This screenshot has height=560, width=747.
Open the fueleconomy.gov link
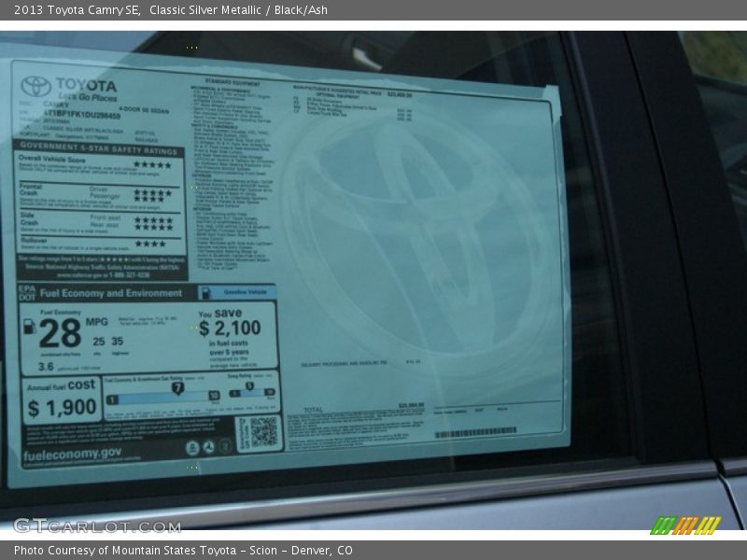(72, 453)
